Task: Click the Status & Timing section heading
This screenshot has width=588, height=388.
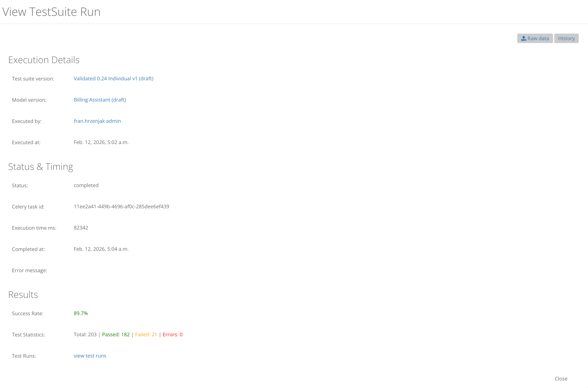Action: point(40,167)
